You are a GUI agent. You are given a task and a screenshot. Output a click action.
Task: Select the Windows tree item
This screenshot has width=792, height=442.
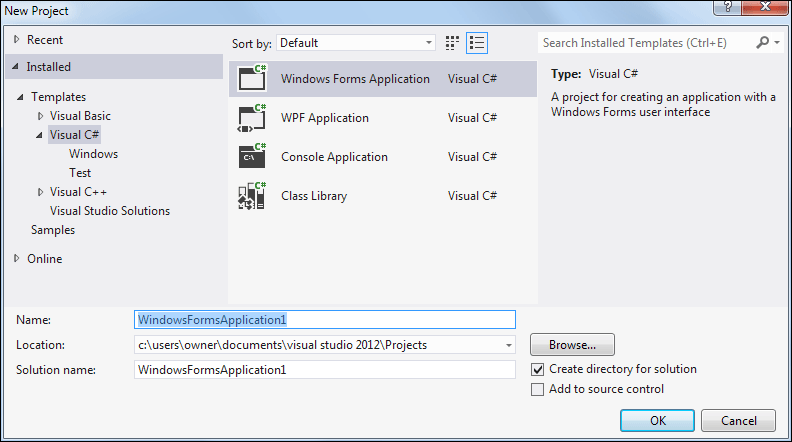[93, 154]
